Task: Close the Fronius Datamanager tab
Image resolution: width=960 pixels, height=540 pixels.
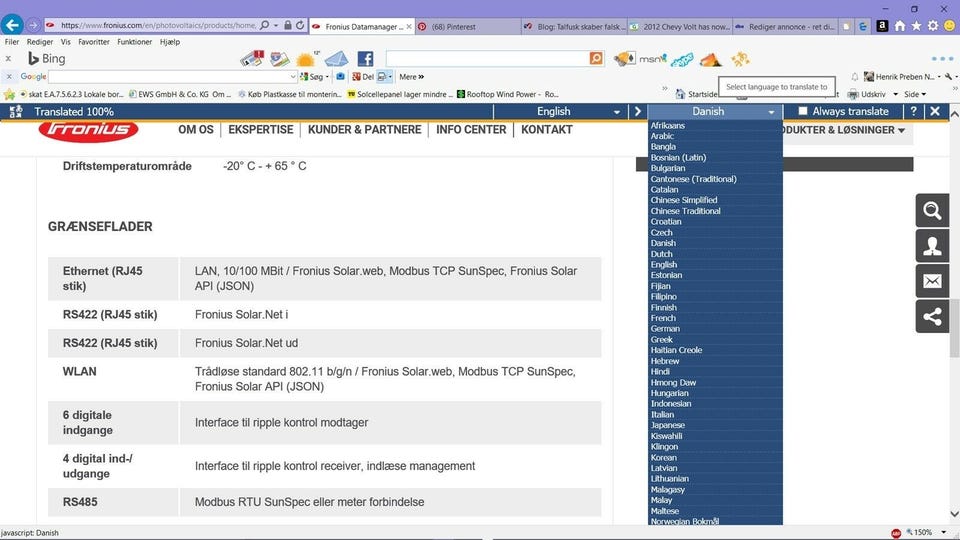Action: pyautogui.click(x=409, y=26)
